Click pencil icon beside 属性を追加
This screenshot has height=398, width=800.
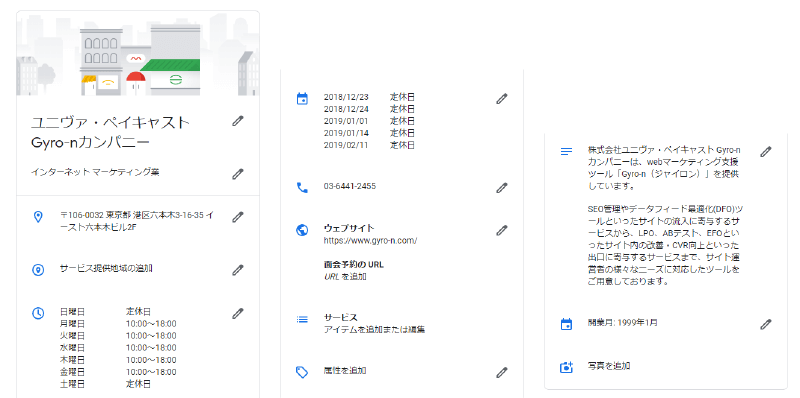pyautogui.click(x=502, y=372)
